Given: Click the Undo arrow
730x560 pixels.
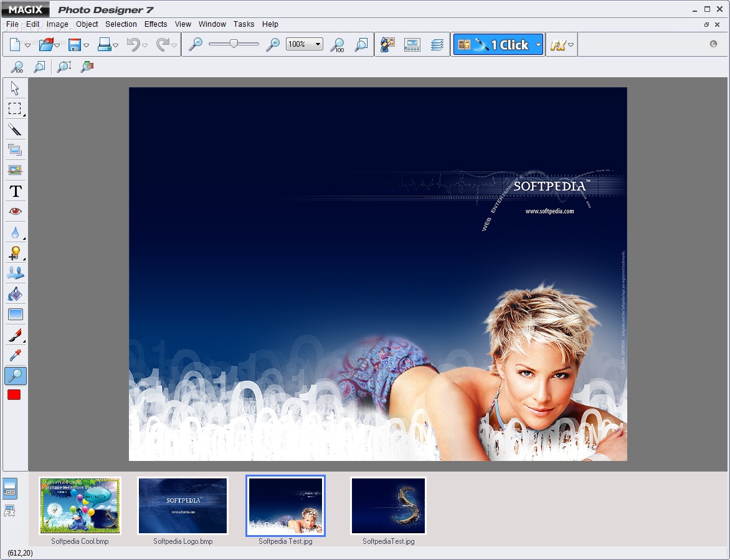Looking at the screenshot, I should 134,45.
